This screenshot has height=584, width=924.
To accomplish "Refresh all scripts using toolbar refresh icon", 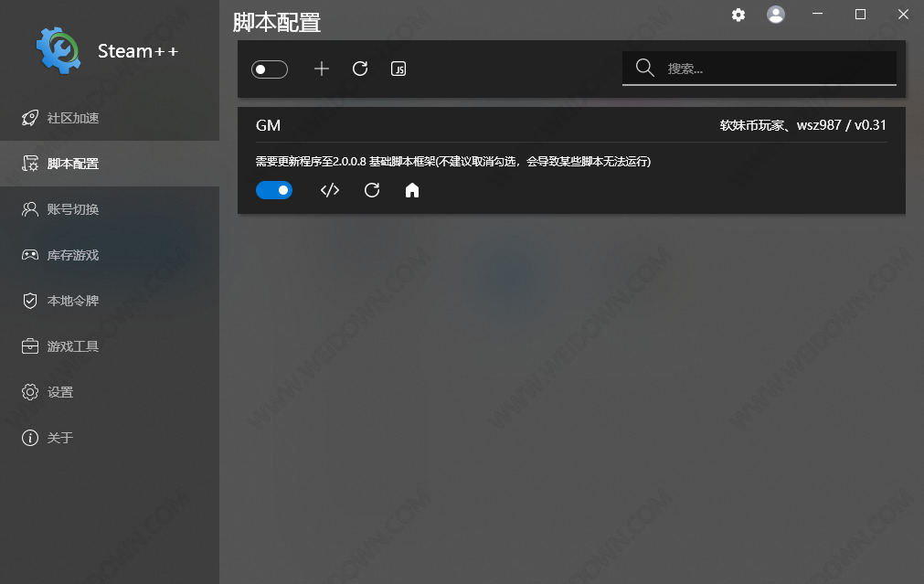I will (x=360, y=69).
